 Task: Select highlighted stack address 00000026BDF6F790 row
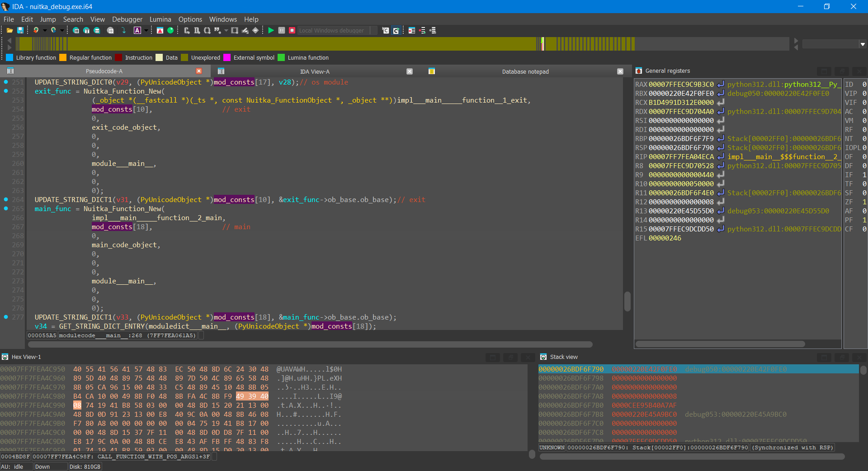point(698,369)
